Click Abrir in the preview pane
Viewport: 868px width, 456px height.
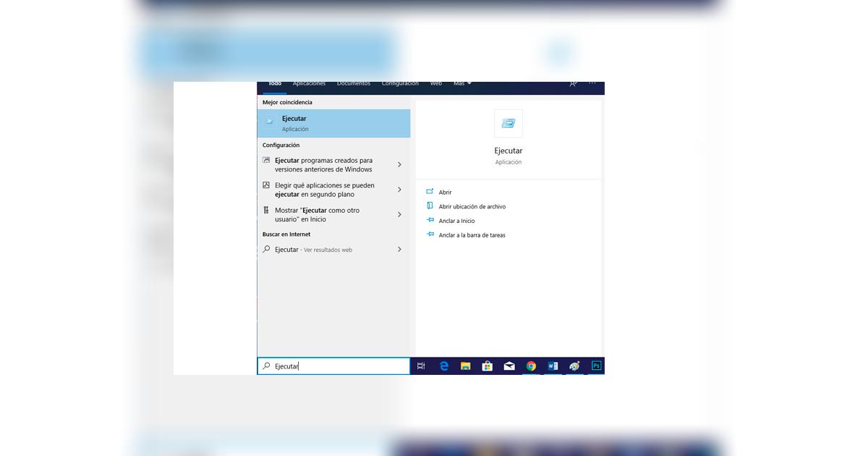[445, 193]
